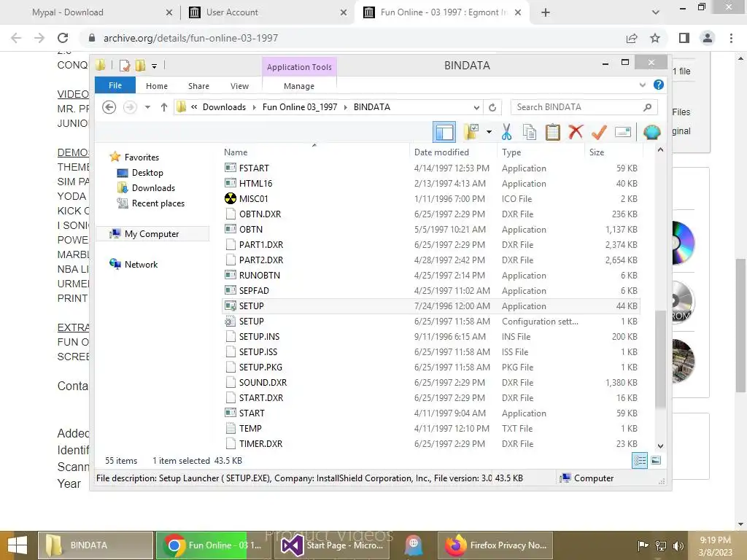Select the HTML16 application file

tap(255, 183)
